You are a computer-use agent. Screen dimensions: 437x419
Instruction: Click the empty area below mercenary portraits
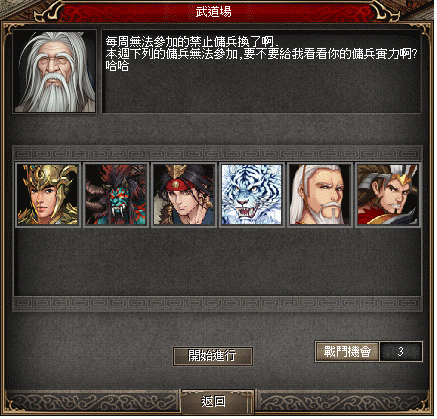pos(217,262)
